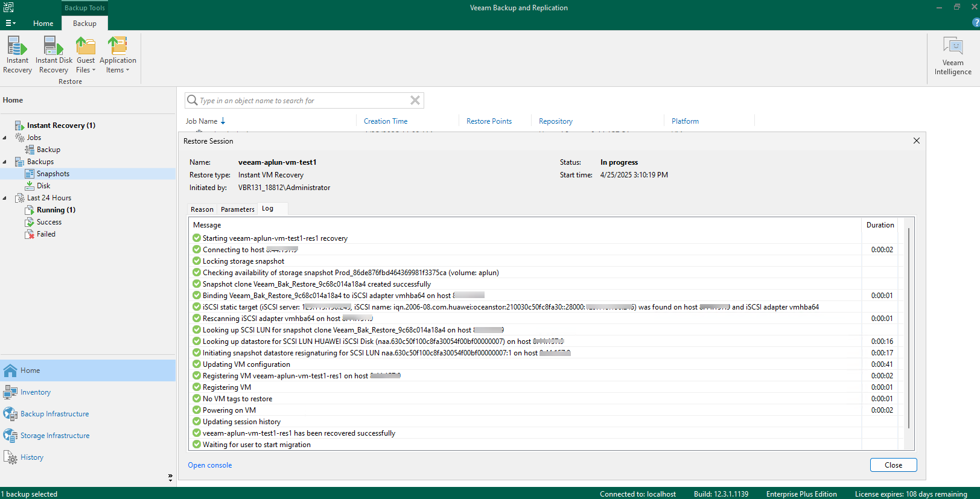This screenshot has width=980, height=499.
Task: Click the object name search field
Action: pos(304,100)
